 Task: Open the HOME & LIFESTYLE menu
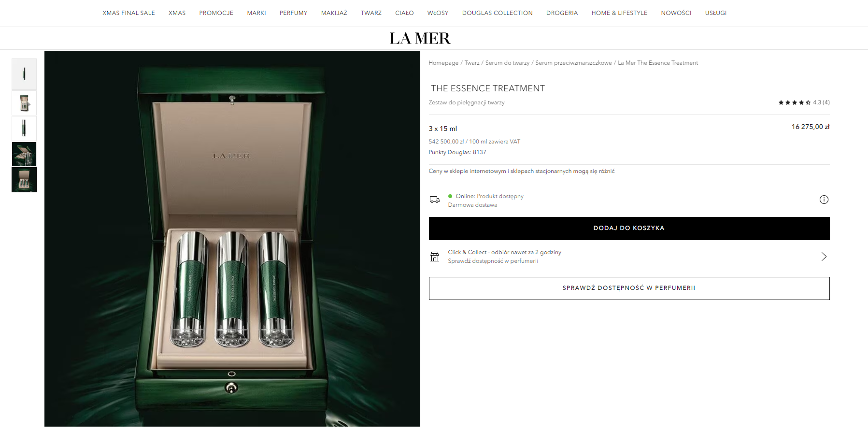[x=619, y=13]
